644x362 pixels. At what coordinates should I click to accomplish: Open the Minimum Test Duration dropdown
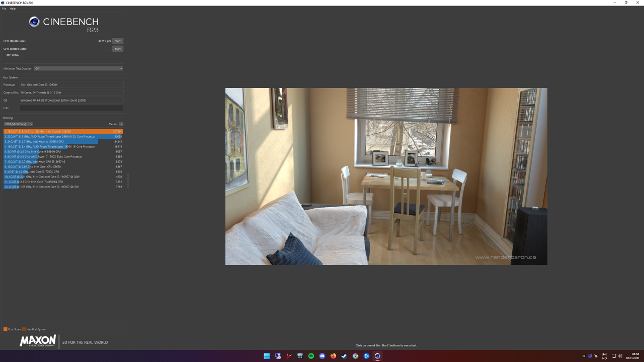(78, 68)
